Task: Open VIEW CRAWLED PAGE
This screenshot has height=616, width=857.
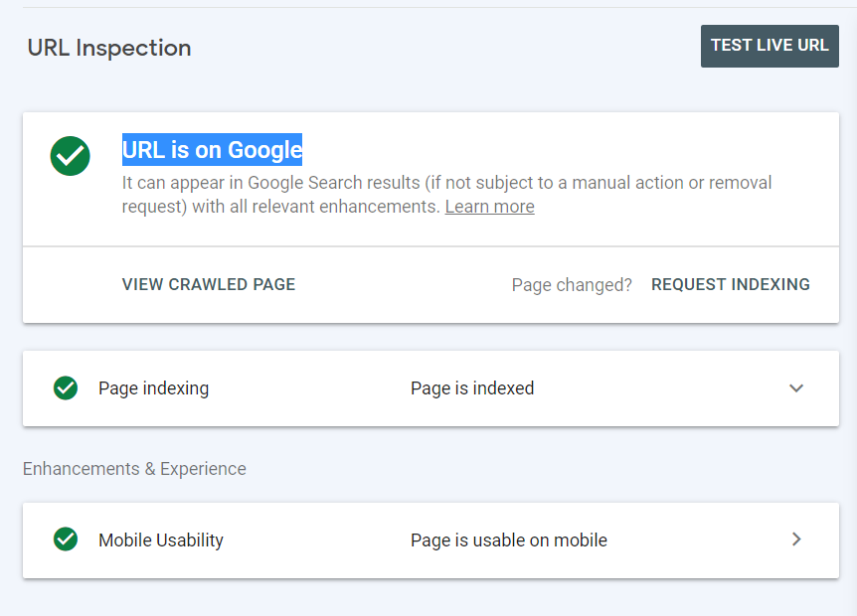Action: pos(208,284)
